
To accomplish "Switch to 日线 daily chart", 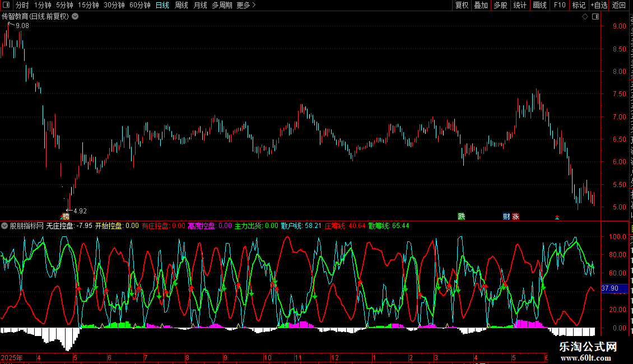I will [162, 5].
